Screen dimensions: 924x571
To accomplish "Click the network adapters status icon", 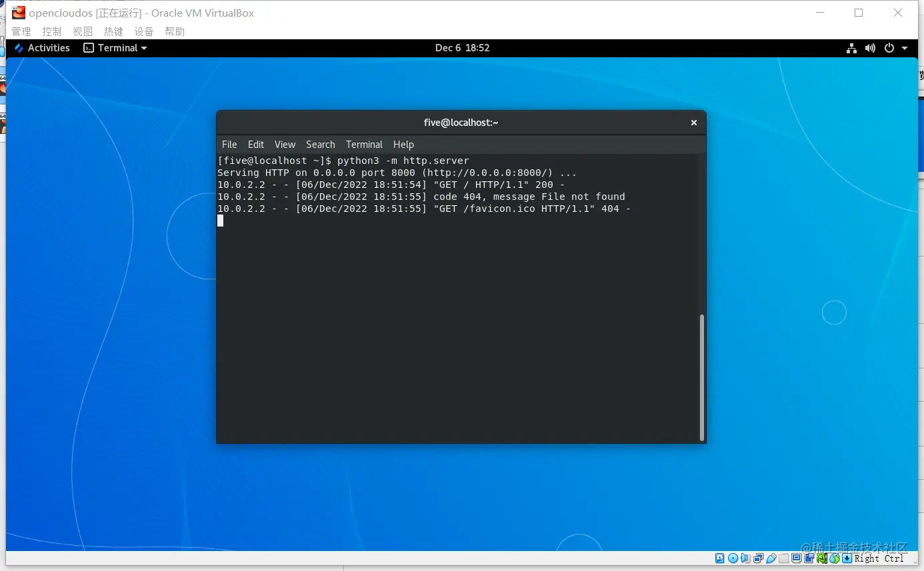I will coord(759,558).
